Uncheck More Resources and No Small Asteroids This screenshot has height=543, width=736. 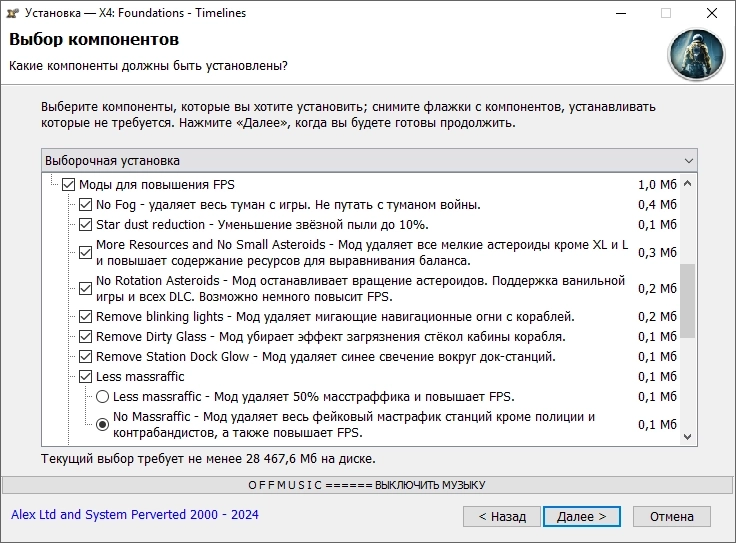[x=85, y=252]
